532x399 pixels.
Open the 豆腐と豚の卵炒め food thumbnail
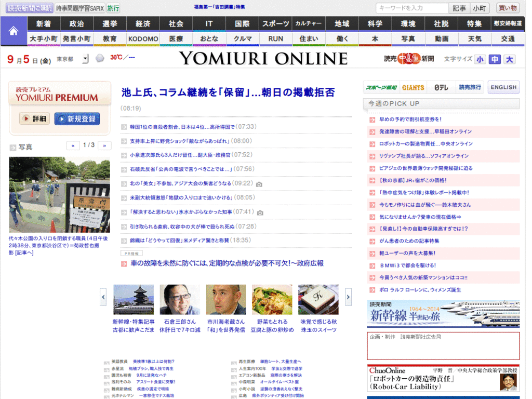[x=272, y=300]
